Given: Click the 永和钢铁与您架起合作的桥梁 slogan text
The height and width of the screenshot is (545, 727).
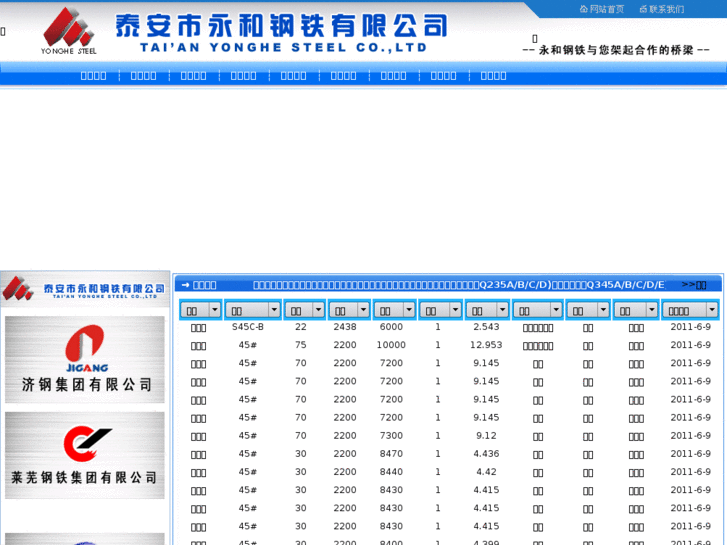Looking at the screenshot, I should 616,50.
